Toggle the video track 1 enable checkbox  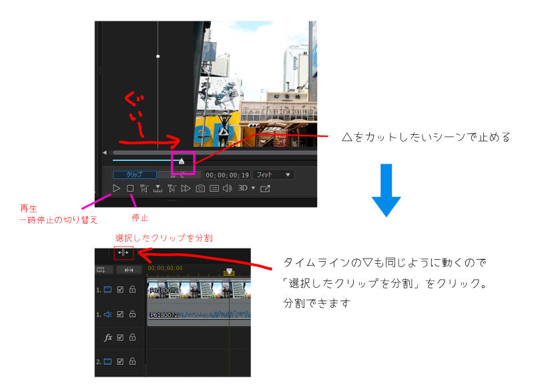tap(121, 290)
